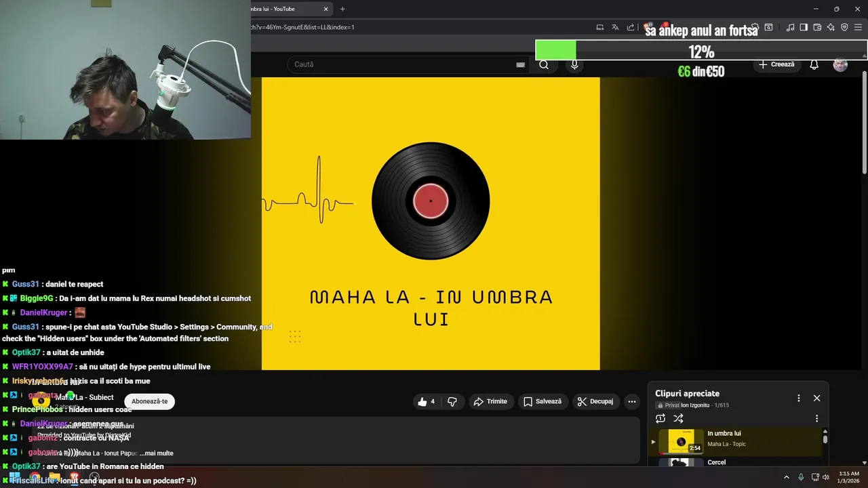
Task: Click the YouTube search magnifier button
Action: [544, 64]
